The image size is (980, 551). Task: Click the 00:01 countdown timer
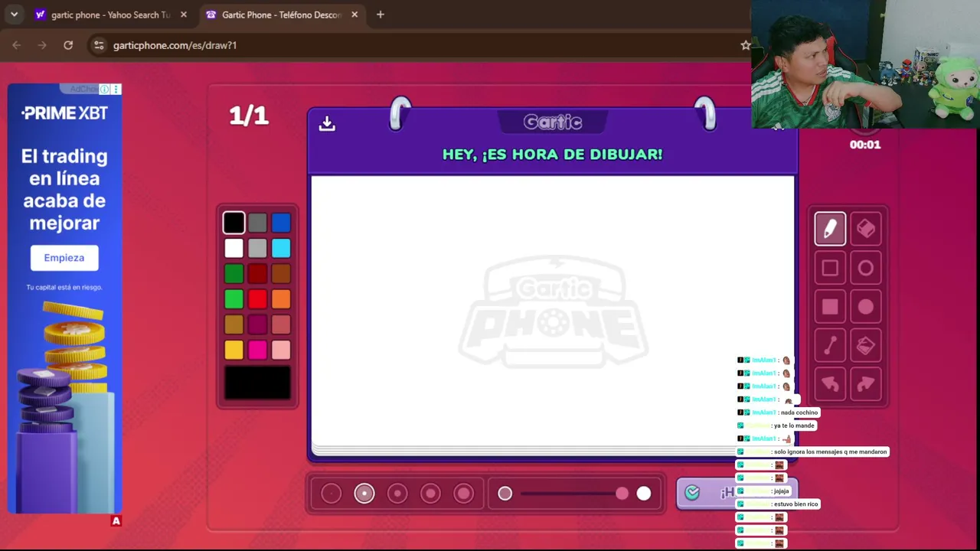(865, 145)
